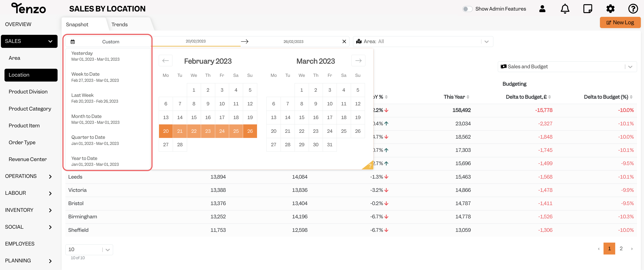Viewport: 644px width, 270px height.
Task: Expand the PLANNING sidebar section
Action: [x=50, y=261]
